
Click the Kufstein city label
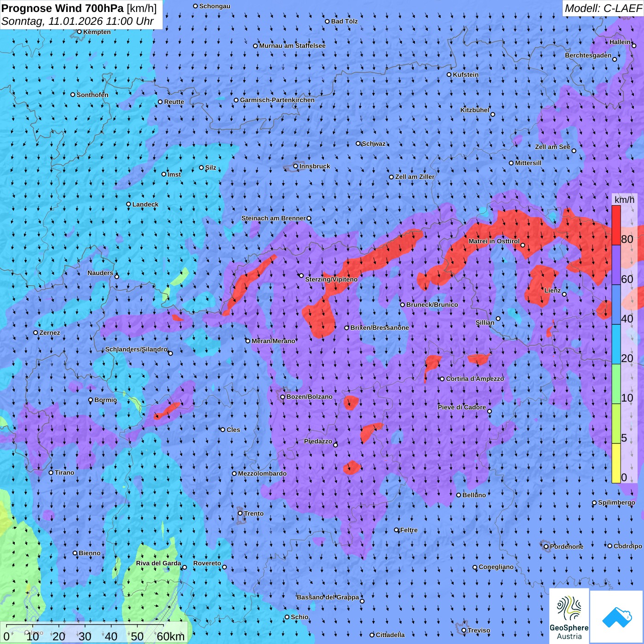click(x=466, y=75)
